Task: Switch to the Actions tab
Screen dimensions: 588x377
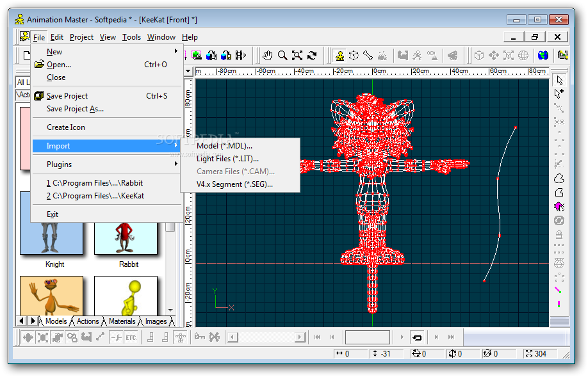Action: [x=87, y=321]
